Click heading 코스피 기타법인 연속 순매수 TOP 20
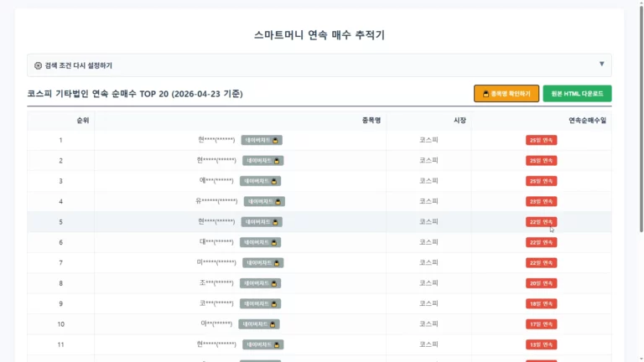The image size is (644, 362). [x=135, y=94]
